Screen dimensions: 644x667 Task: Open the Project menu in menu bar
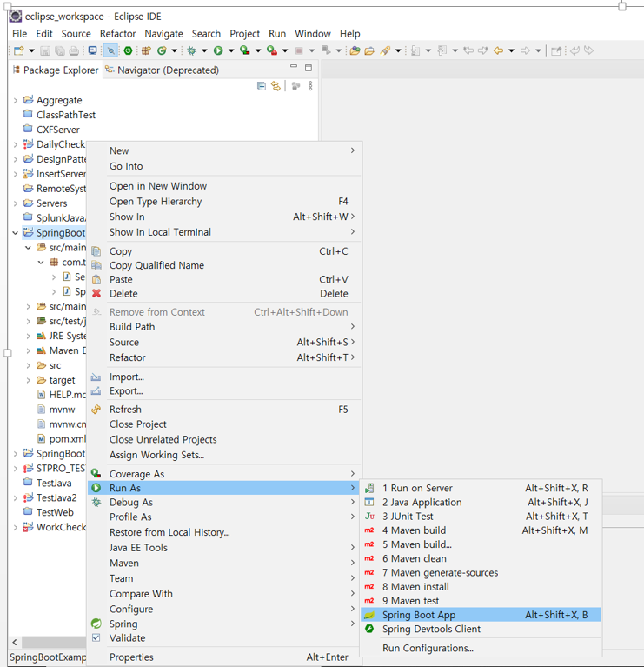(x=244, y=34)
